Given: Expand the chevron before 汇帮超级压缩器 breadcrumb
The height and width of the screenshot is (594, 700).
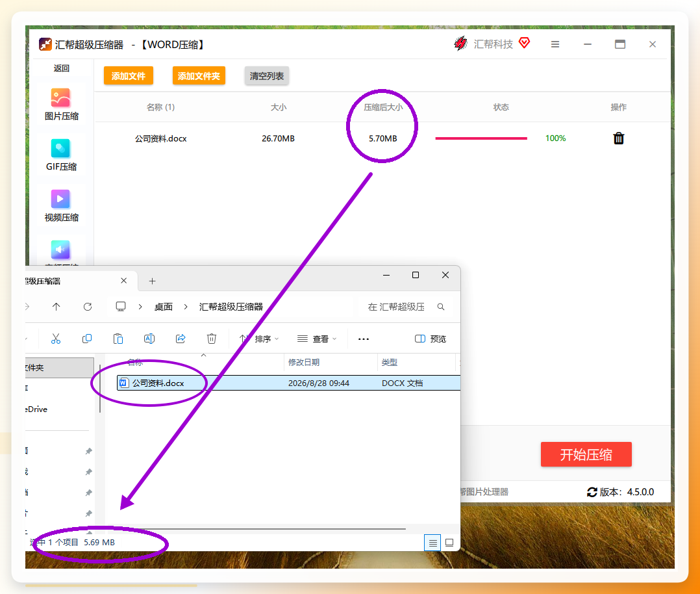Looking at the screenshot, I should pos(186,307).
